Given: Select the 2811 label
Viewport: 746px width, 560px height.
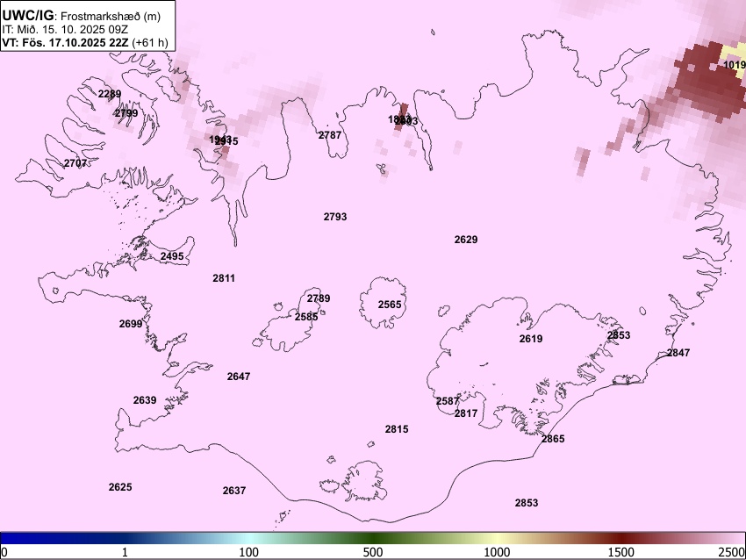Looking at the screenshot, I should pos(224,278).
